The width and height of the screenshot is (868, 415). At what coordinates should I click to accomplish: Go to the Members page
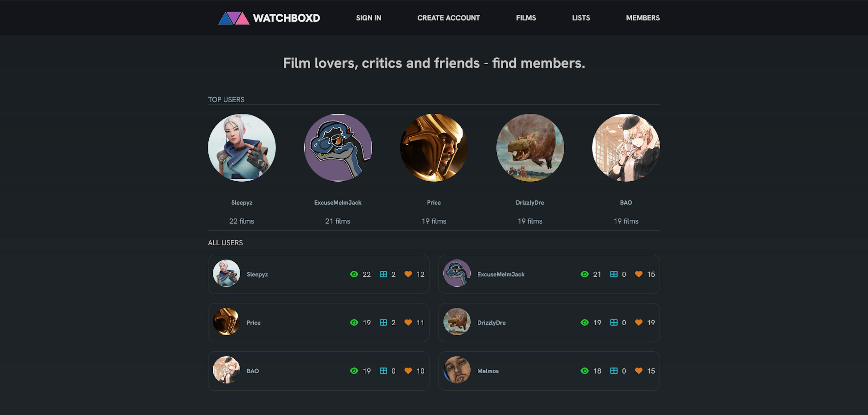[643, 18]
